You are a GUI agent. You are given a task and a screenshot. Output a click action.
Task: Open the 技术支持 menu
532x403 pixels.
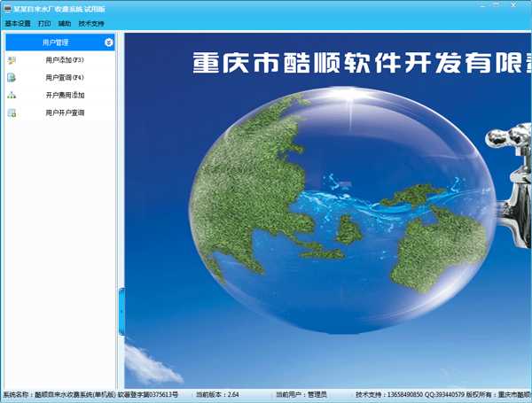[x=91, y=23]
